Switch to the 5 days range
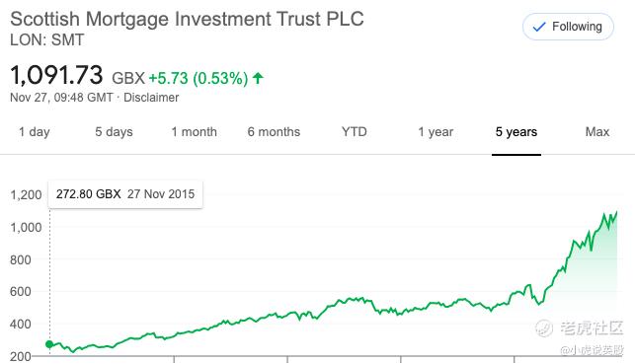635x364 pixels. click(114, 132)
